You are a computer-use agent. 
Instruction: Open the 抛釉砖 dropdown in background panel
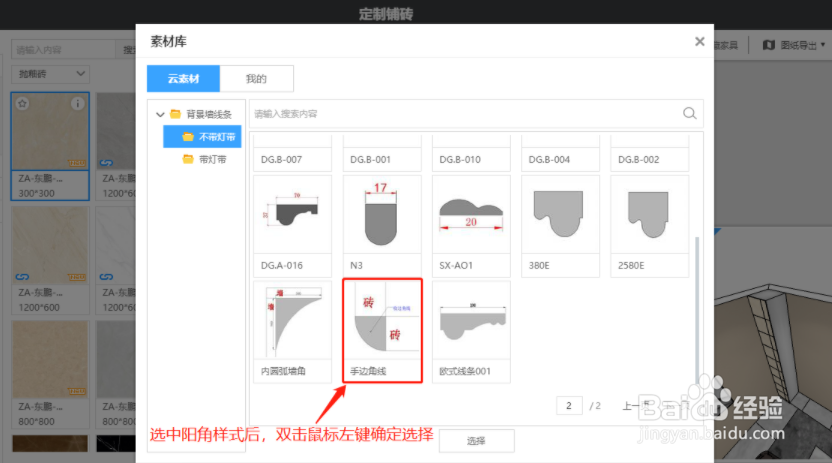pyautogui.click(x=50, y=74)
